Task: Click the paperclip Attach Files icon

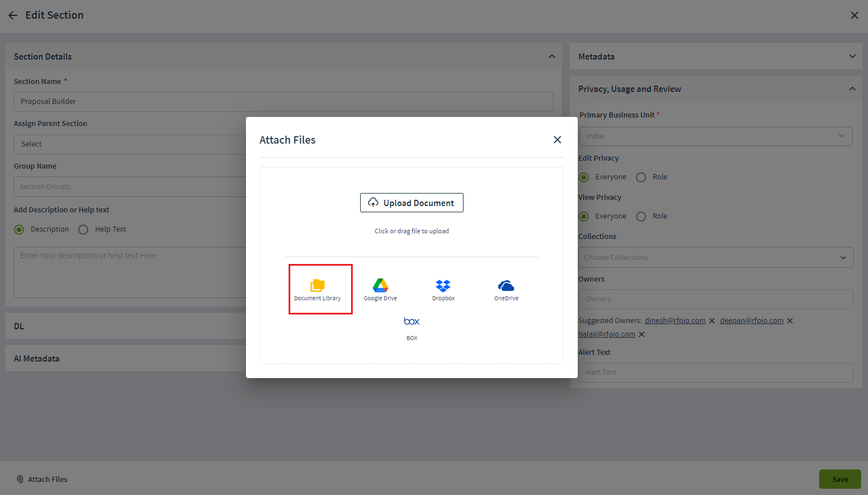Action: click(x=20, y=479)
